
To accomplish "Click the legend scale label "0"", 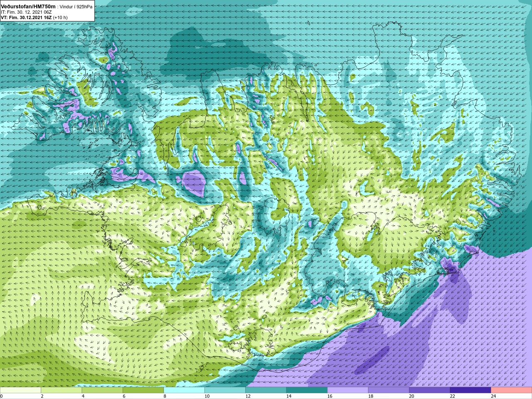I will click(x=2, y=396).
